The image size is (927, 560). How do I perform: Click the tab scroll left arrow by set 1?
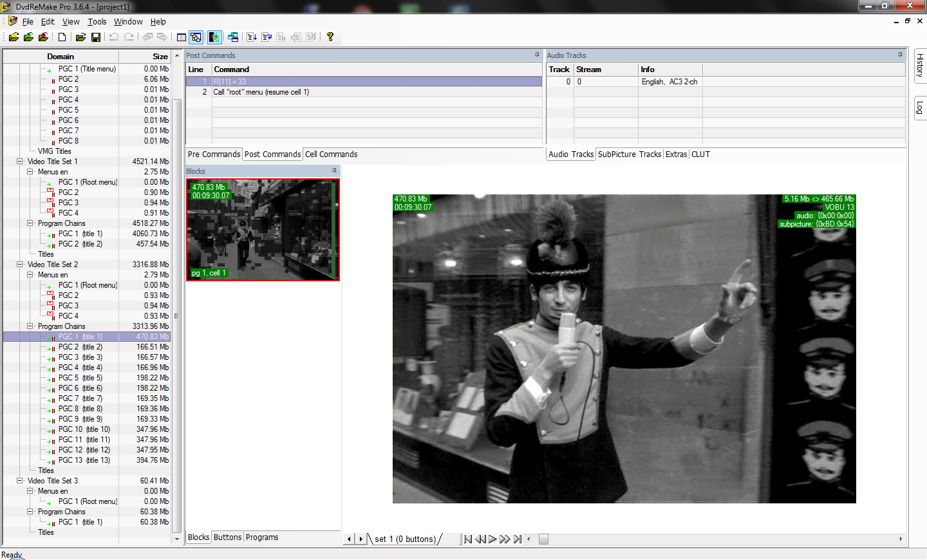tap(350, 539)
